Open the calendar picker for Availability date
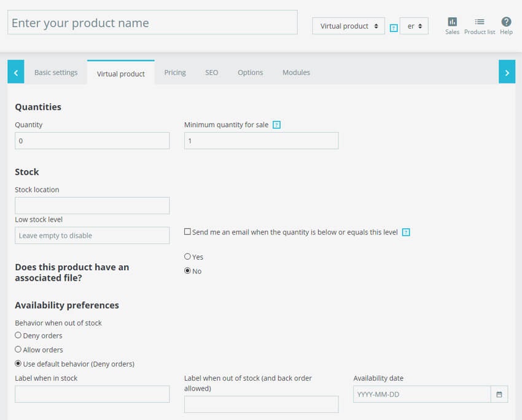The image size is (522, 420). coord(499,394)
